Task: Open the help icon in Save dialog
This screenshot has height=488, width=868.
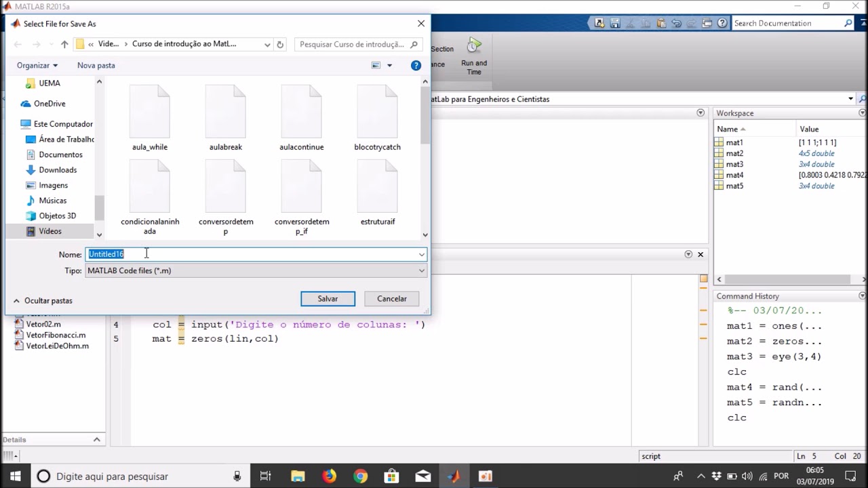Action: (x=416, y=65)
